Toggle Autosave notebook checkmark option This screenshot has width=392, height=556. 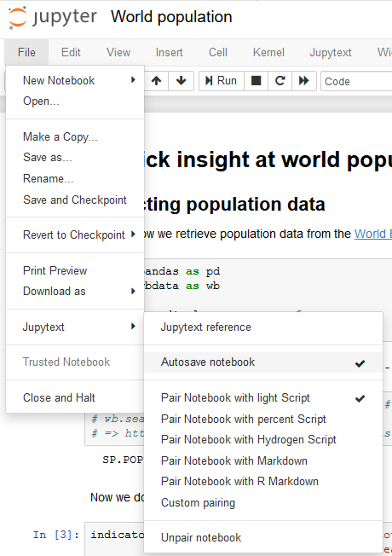click(x=263, y=362)
